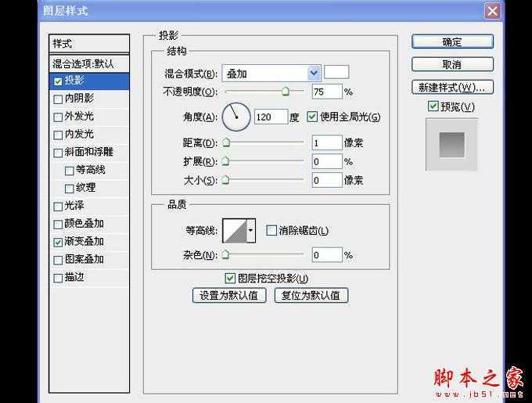Select the 描边 style row label
Image resolution: width=532 pixels, height=403 pixels.
tap(74, 278)
